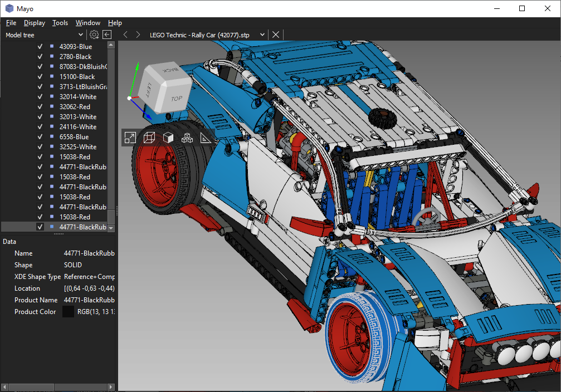The width and height of the screenshot is (561, 392).
Task: Click the part icon beside 24116-White
Action: (51, 126)
